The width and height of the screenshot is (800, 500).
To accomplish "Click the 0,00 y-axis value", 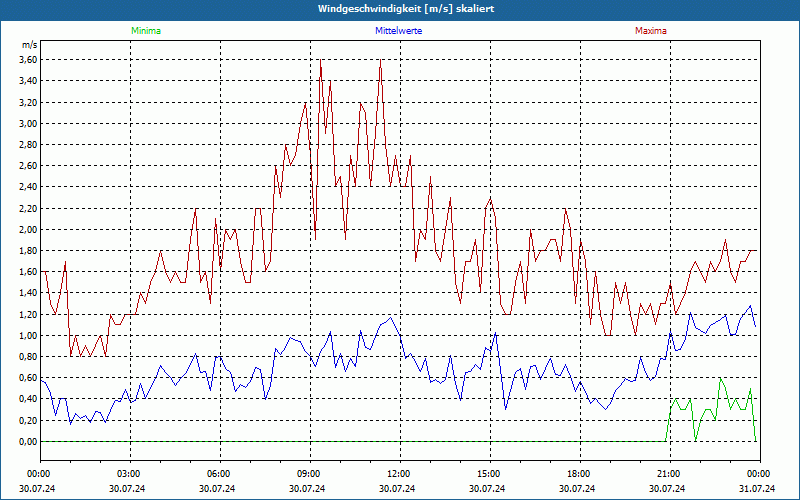I will coord(28,441).
